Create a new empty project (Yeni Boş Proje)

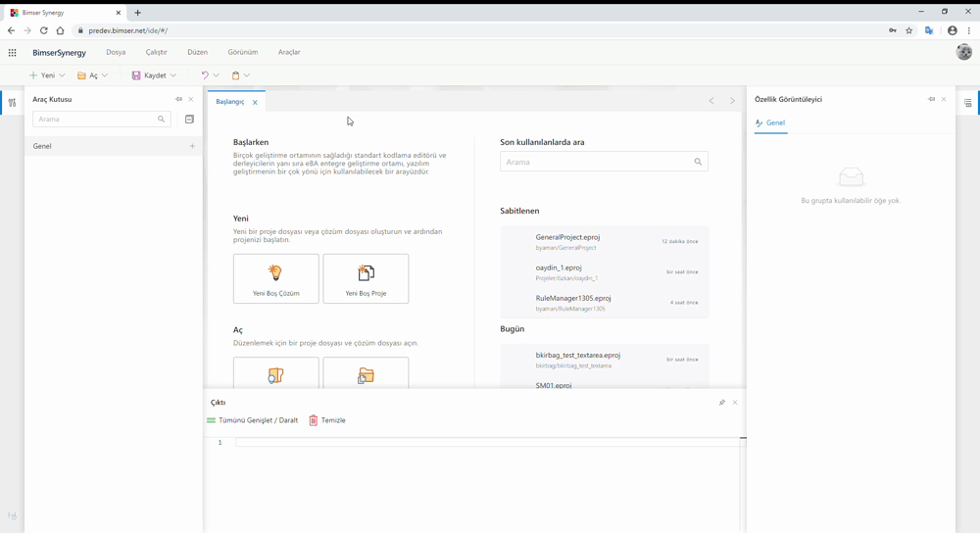point(366,278)
